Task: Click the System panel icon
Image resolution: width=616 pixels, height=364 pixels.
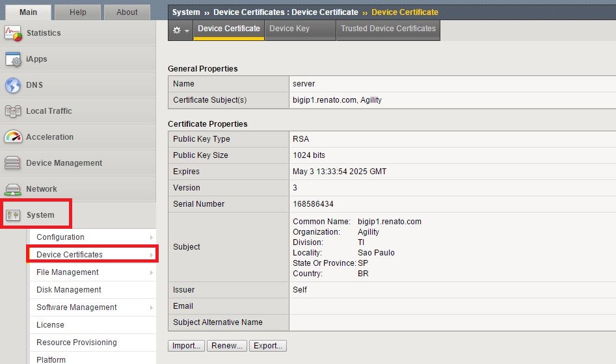Action: (x=13, y=215)
